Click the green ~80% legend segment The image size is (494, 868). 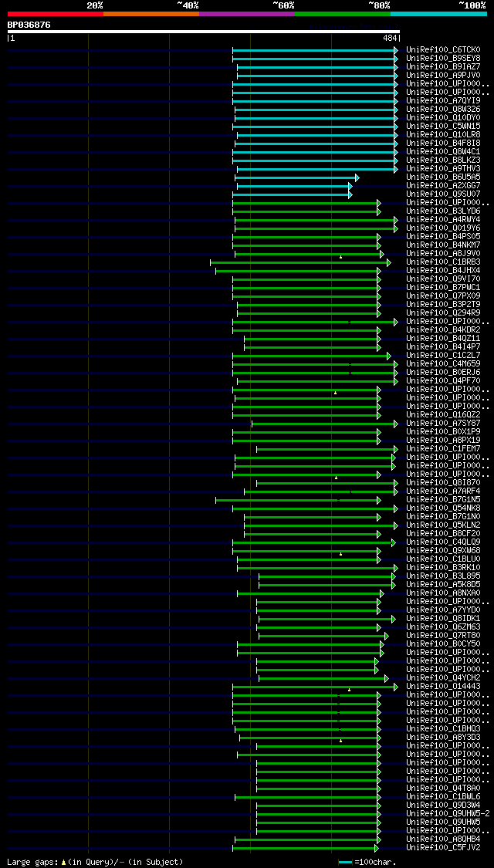tap(343, 13)
